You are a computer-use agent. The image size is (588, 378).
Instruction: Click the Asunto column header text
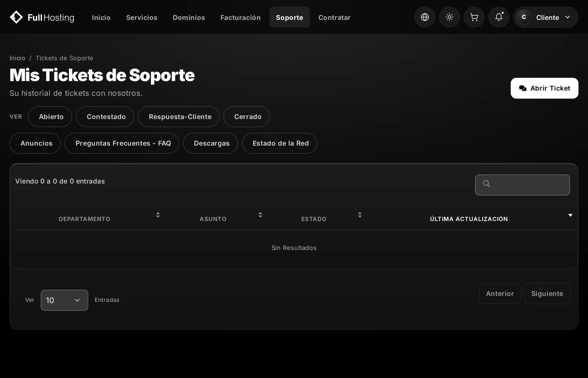point(213,219)
